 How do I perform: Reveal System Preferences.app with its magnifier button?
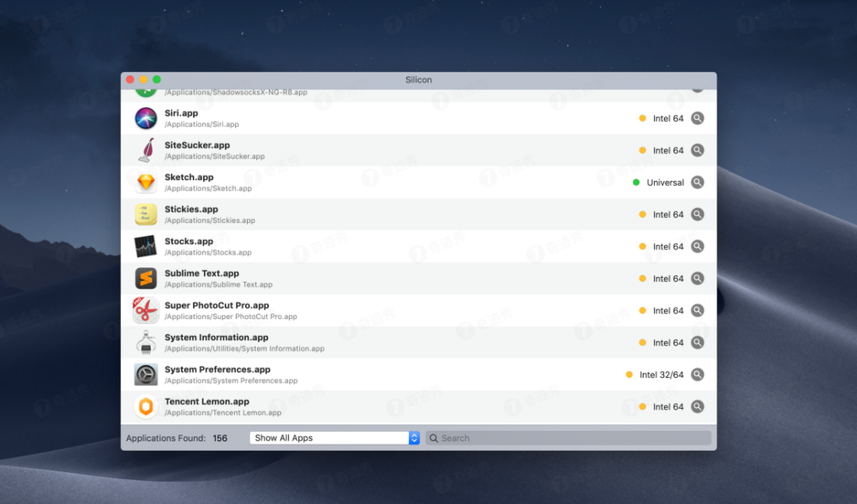(698, 375)
